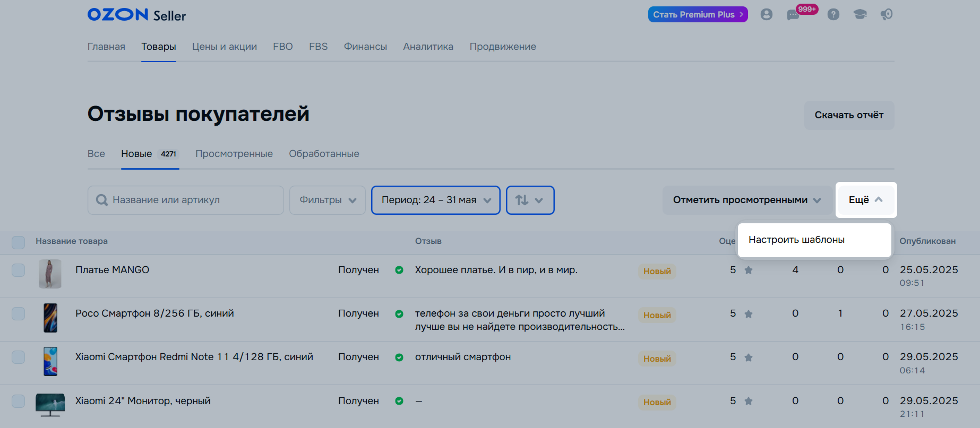Screen dimensions: 980x428
Task: Click the star icon in Платье MANGO row
Action: tap(749, 270)
